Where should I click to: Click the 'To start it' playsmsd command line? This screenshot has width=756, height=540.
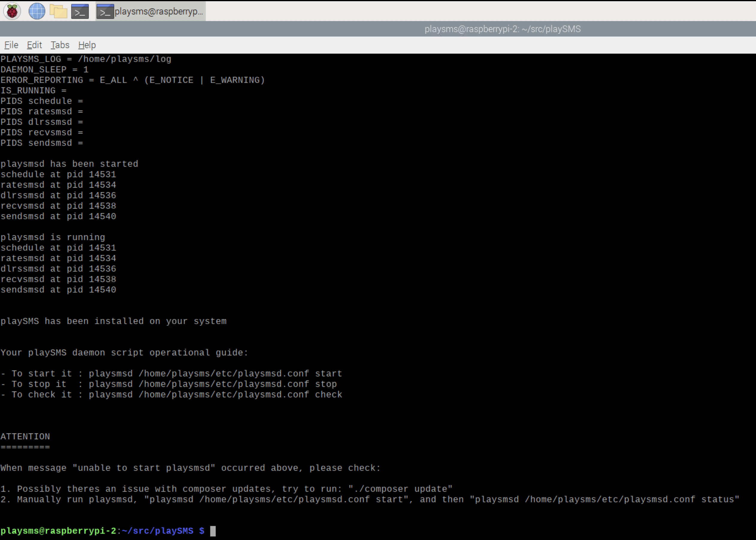(x=171, y=373)
